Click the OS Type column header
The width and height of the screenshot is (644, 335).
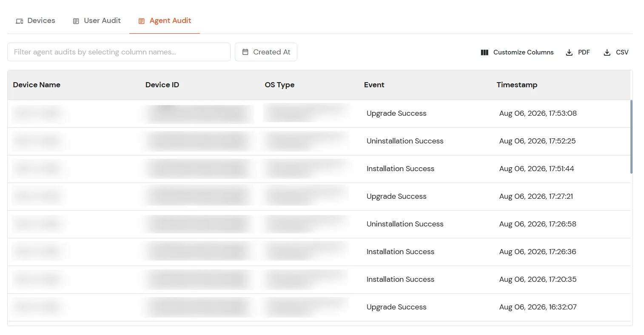[x=279, y=85]
